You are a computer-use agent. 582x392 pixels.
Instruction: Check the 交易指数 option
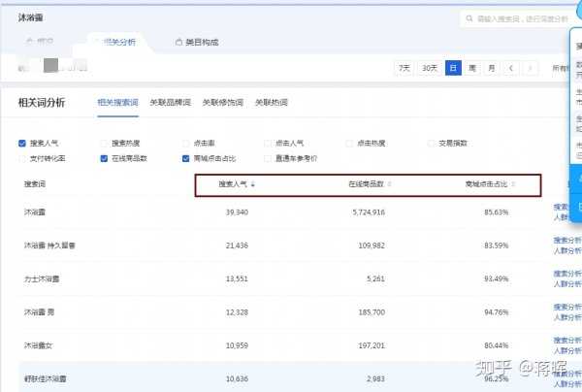pos(431,143)
